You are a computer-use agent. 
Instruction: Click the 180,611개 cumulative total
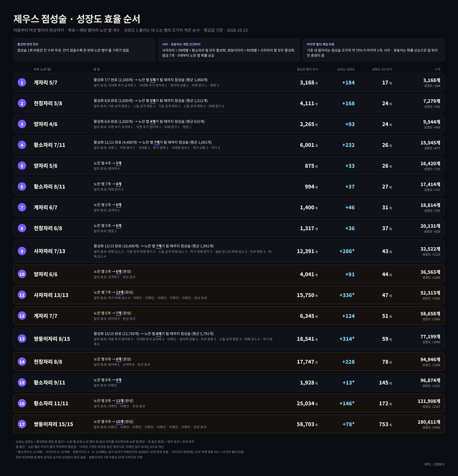(429, 422)
